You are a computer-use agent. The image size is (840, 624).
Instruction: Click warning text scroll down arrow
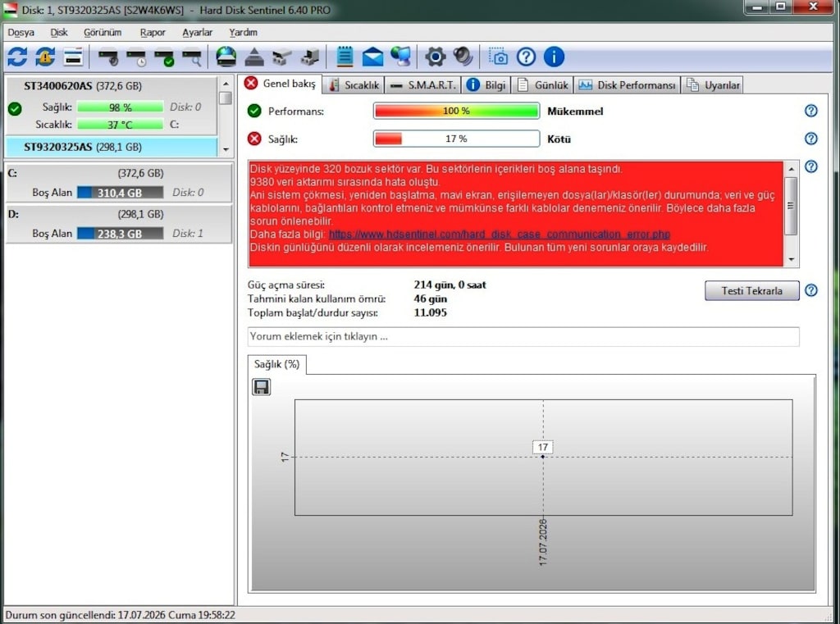[792, 259]
